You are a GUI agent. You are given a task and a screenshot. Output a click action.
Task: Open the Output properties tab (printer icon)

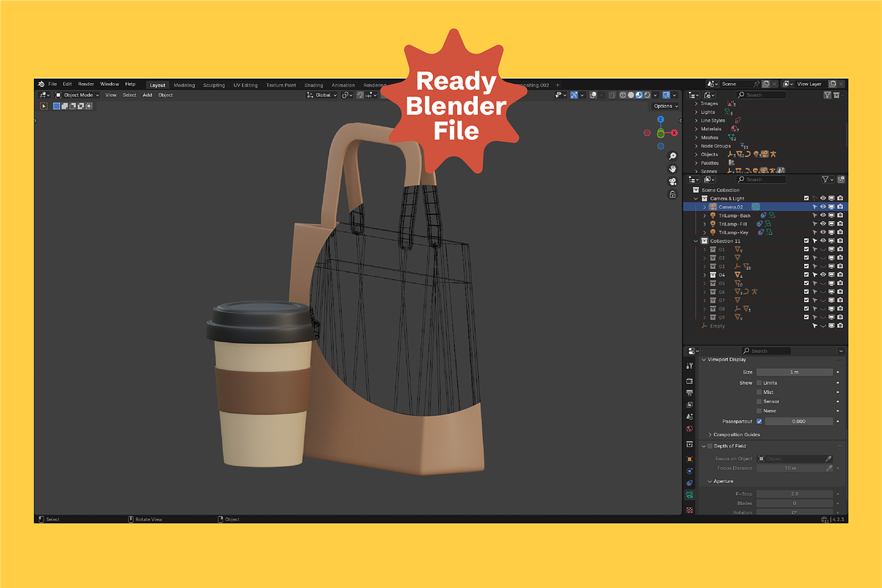tap(689, 392)
